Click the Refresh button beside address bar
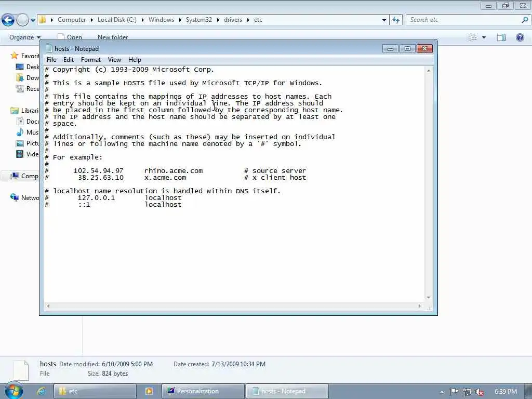This screenshot has width=532, height=399. tap(396, 20)
